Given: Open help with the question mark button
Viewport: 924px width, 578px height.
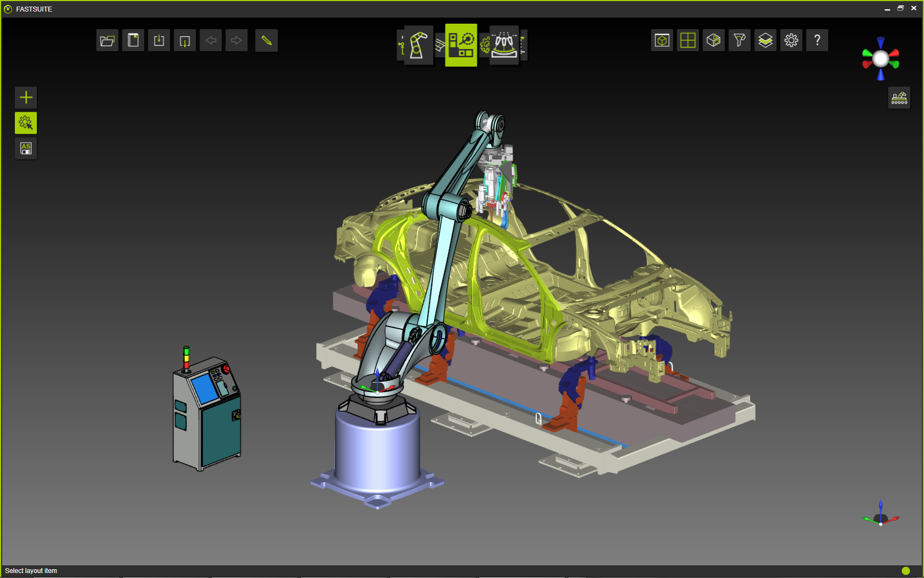Looking at the screenshot, I should pyautogui.click(x=817, y=41).
